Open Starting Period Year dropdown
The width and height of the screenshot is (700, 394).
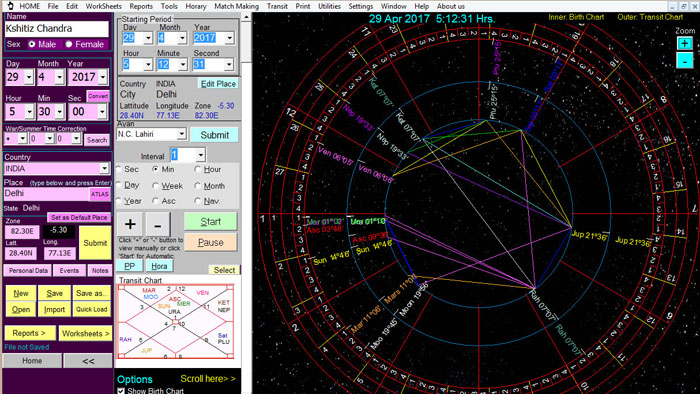pos(229,38)
